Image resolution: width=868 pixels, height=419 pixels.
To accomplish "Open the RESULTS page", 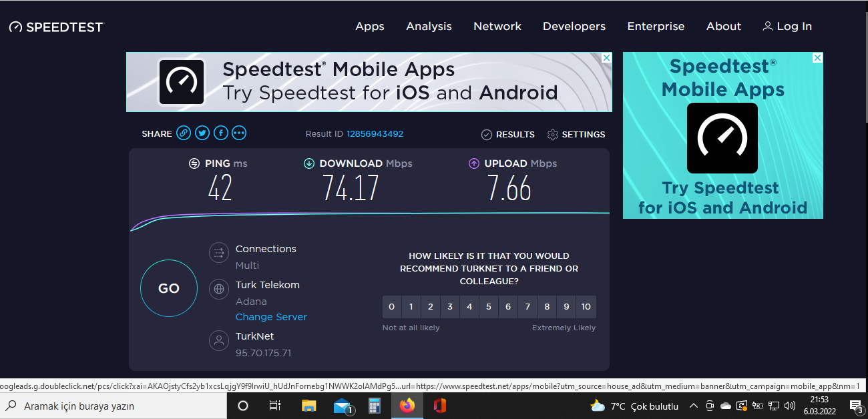I will 508,134.
